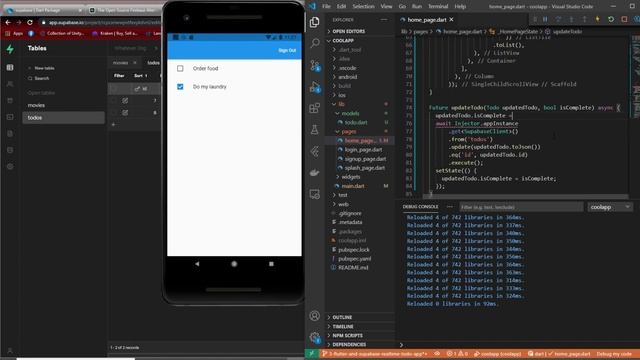
Task: Click the remote window indicator in status bar
Action: click(311, 354)
